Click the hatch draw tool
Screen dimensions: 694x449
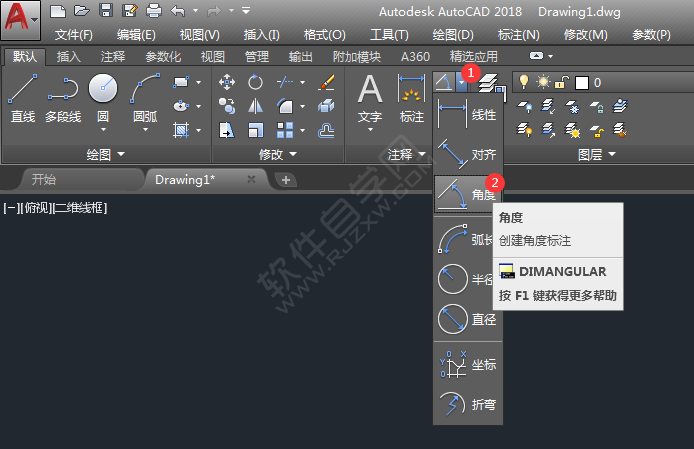point(181,130)
